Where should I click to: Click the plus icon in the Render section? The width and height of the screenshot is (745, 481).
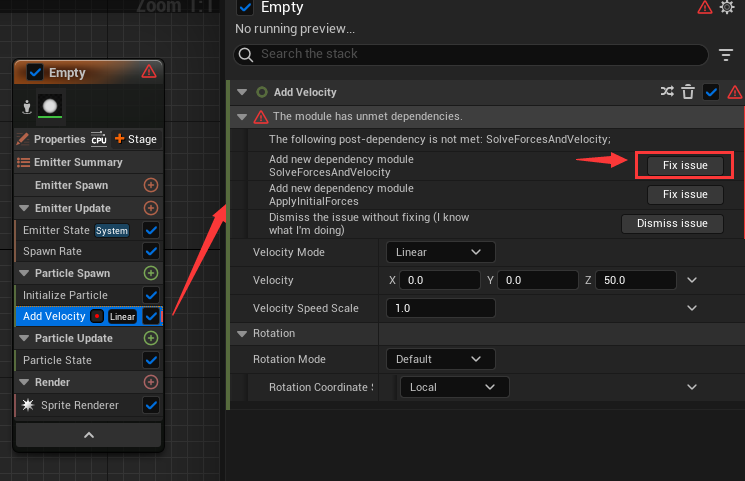pyautogui.click(x=151, y=382)
